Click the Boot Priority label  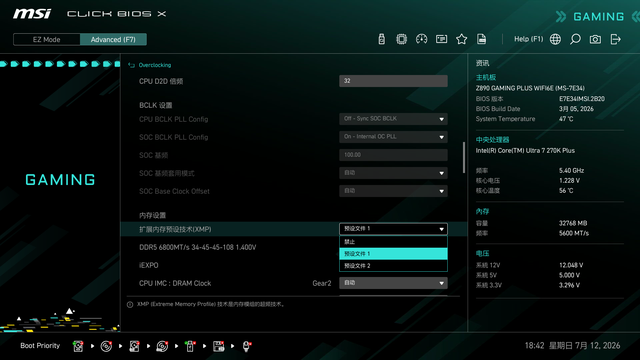[x=40, y=346]
